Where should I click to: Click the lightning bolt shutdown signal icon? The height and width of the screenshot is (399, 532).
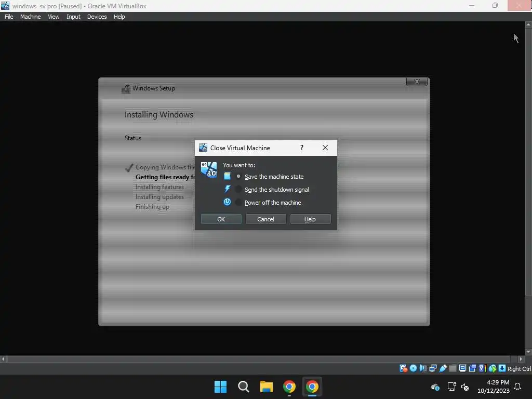[228, 189]
